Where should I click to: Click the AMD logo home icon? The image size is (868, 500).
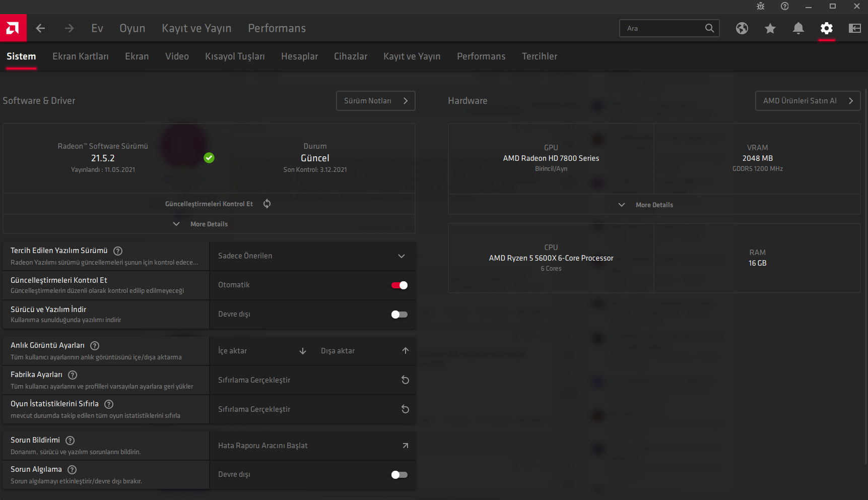(13, 28)
